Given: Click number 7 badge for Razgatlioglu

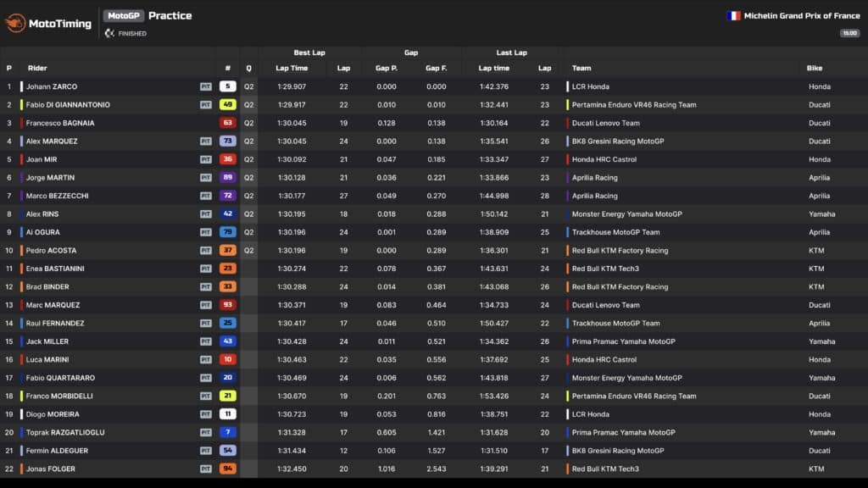Looking at the screenshot, I should click(227, 433).
